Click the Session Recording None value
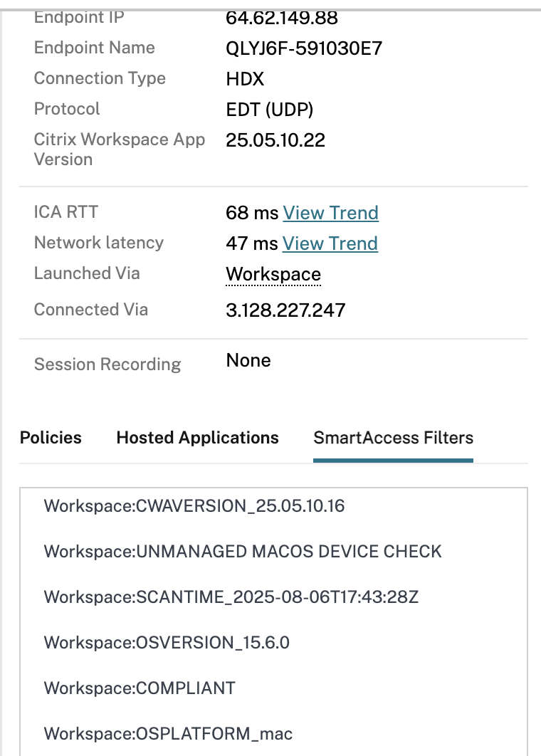541x756 pixels. 248,361
